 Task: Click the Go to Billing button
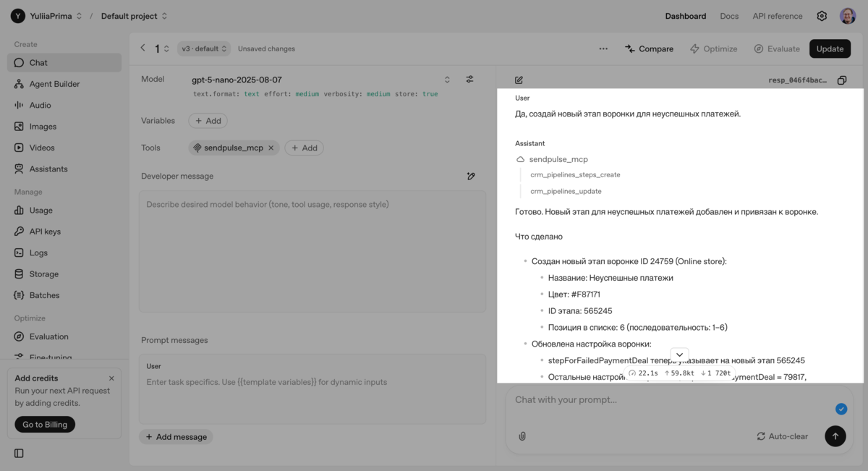(45, 425)
